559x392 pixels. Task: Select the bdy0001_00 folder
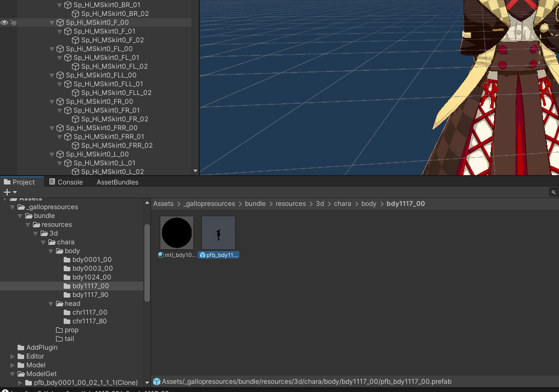(88, 260)
